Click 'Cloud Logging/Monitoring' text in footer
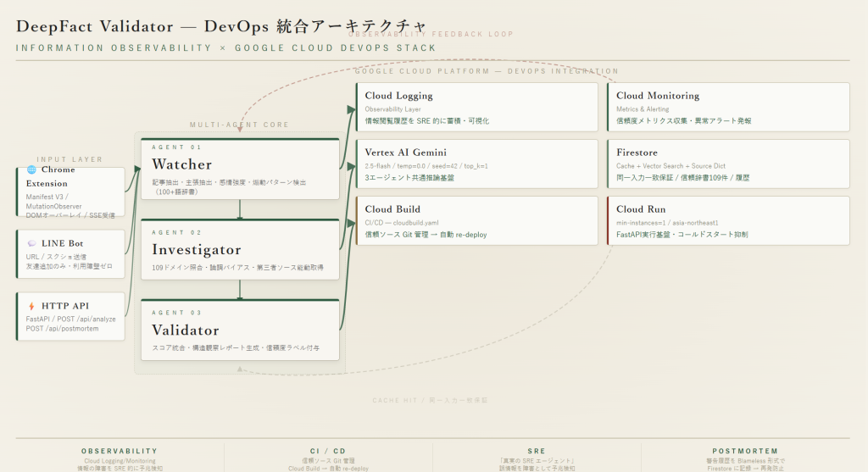The image size is (868, 472). [120, 461]
